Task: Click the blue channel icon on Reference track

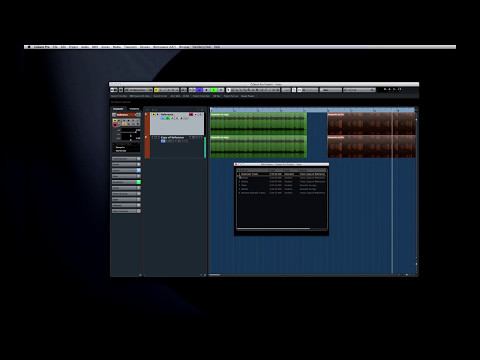Action: point(163,118)
